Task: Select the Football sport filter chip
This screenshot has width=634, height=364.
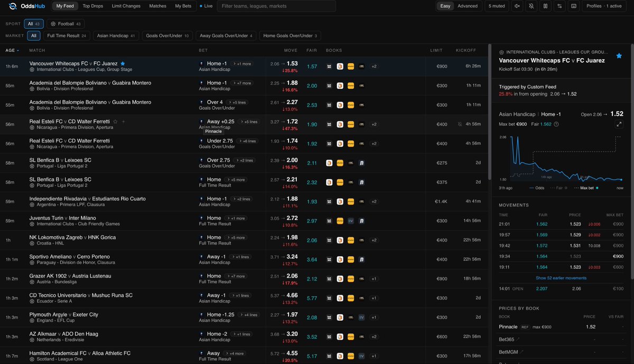Action: (66, 24)
